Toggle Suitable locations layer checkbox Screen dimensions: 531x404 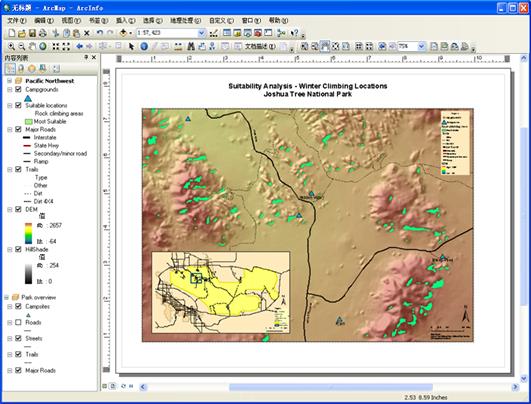click(19, 105)
